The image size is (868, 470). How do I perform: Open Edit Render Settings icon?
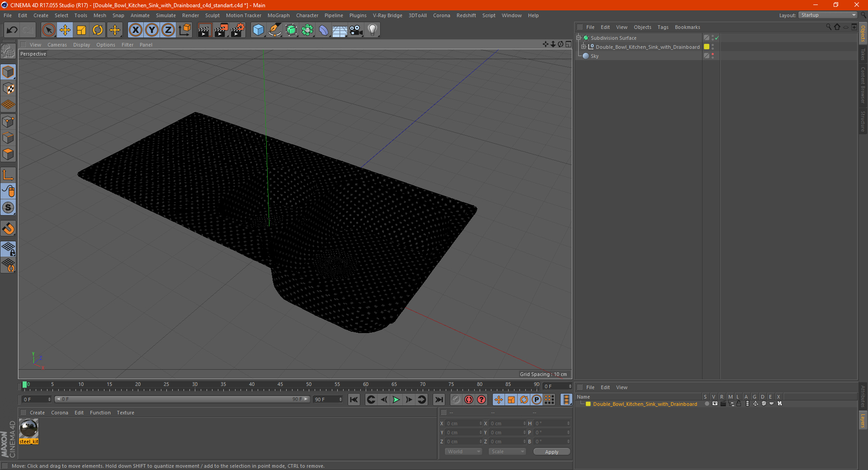pos(238,30)
